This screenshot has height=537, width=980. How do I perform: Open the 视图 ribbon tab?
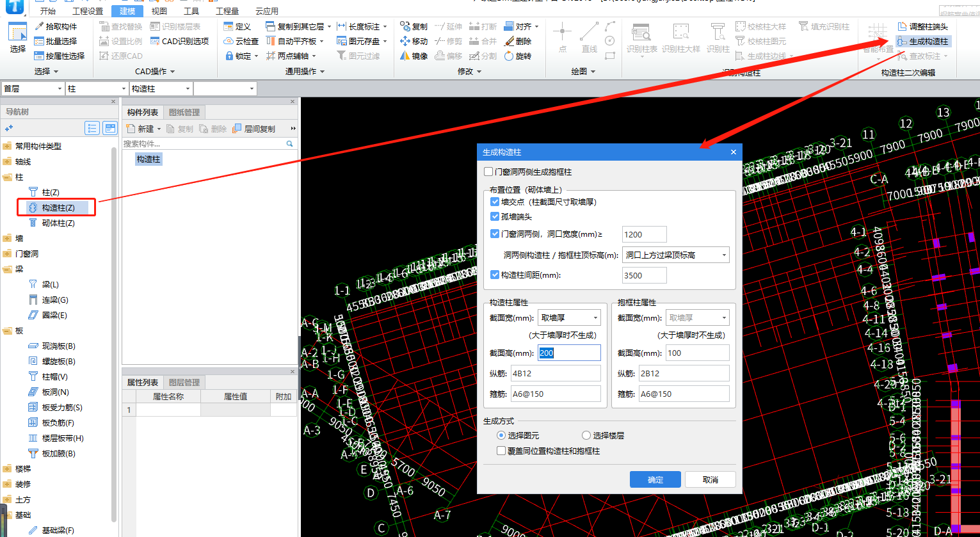[159, 11]
